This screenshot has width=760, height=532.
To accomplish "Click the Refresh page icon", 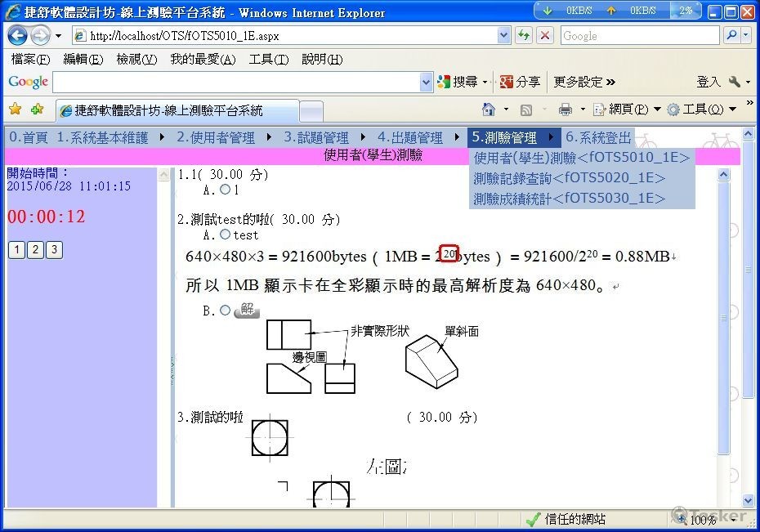I will tap(524, 36).
